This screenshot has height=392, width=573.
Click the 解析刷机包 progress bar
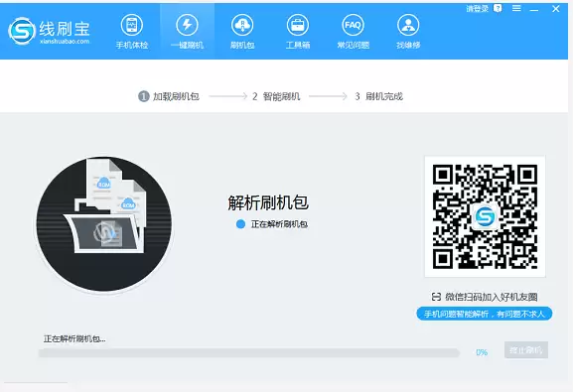[249, 352]
